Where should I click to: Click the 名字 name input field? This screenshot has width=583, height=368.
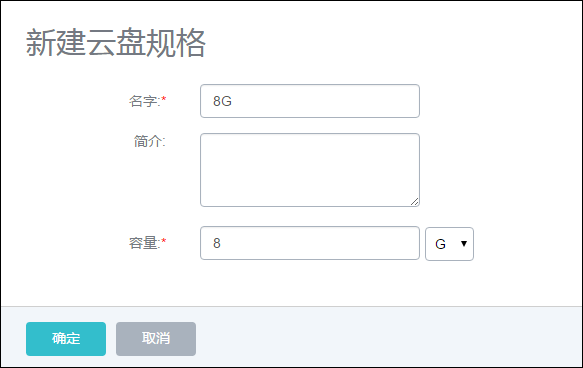pyautogui.click(x=310, y=101)
